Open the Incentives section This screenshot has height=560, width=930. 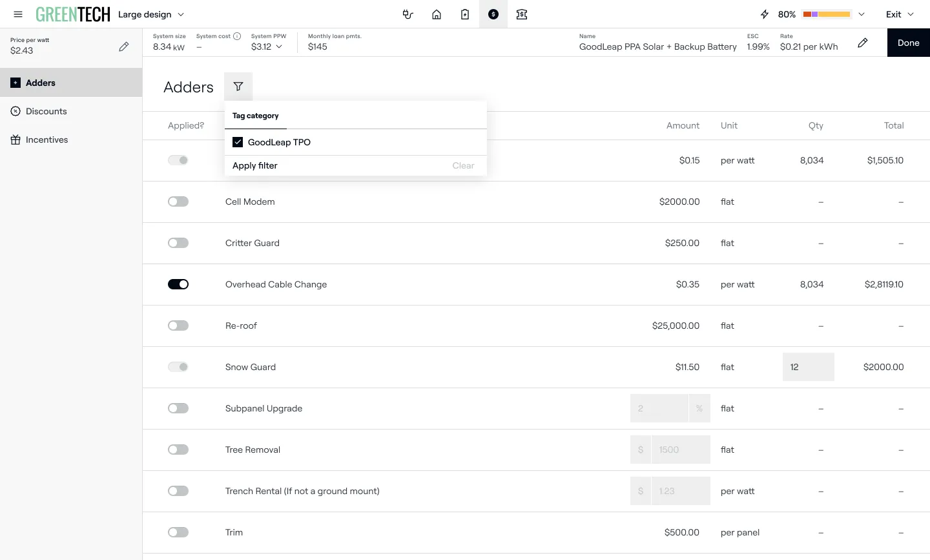pyautogui.click(x=47, y=140)
